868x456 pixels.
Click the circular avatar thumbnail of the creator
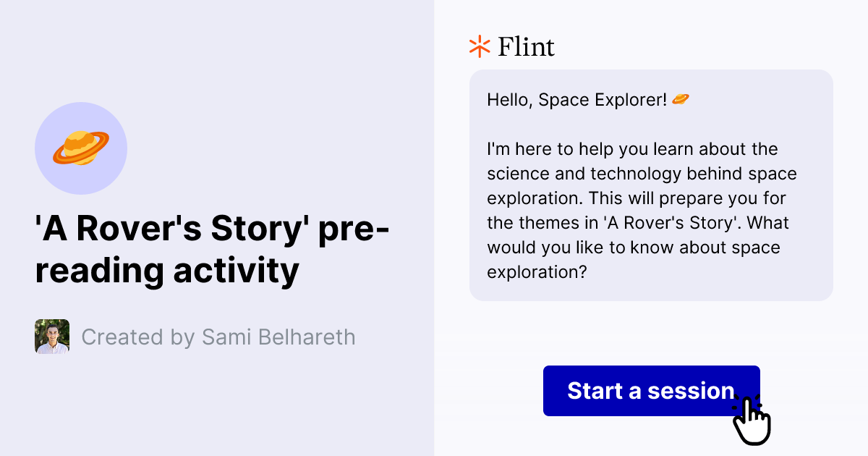(x=51, y=336)
